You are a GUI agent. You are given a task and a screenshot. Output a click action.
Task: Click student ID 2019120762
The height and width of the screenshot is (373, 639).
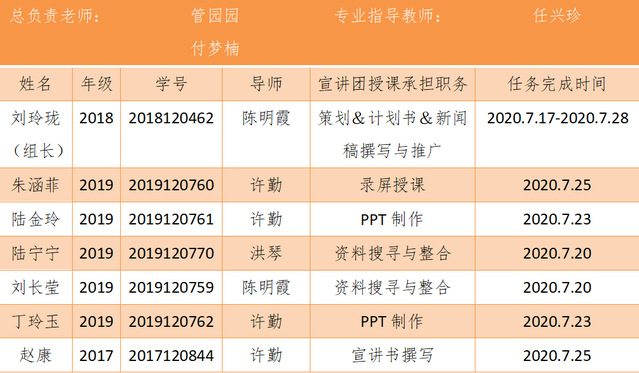[171, 322]
